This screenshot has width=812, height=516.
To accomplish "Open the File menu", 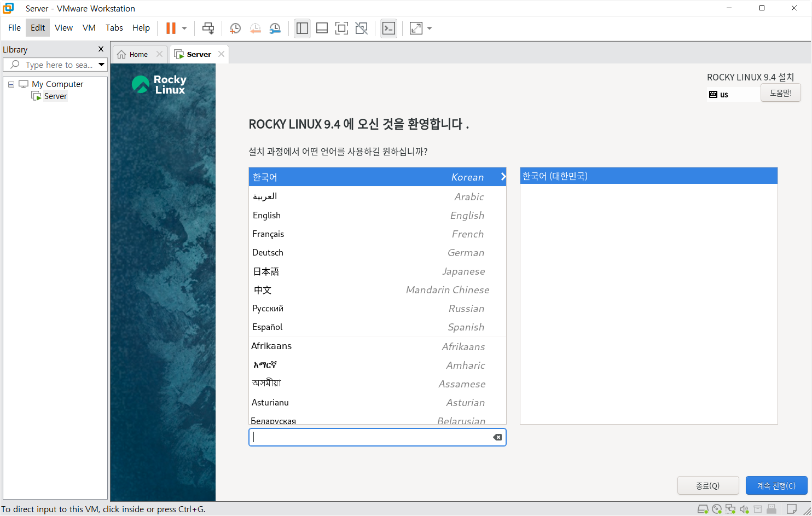I will pos(14,28).
